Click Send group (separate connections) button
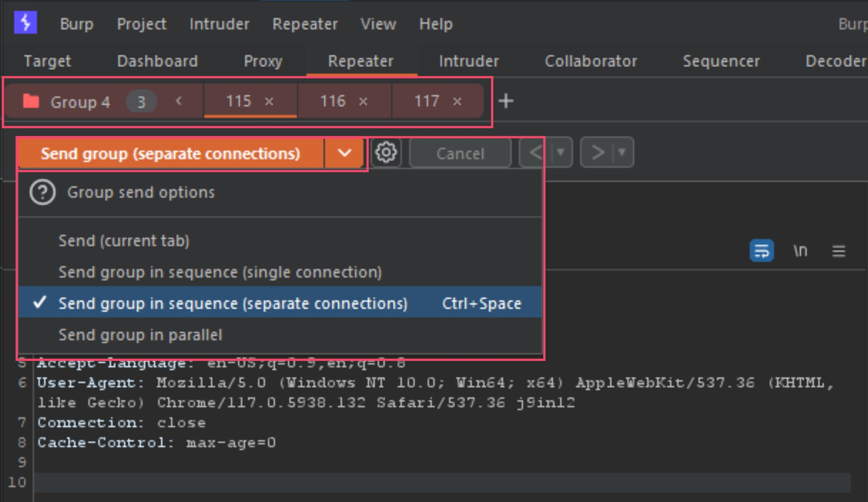Screen dimensions: 868x502 pyautogui.click(x=170, y=153)
